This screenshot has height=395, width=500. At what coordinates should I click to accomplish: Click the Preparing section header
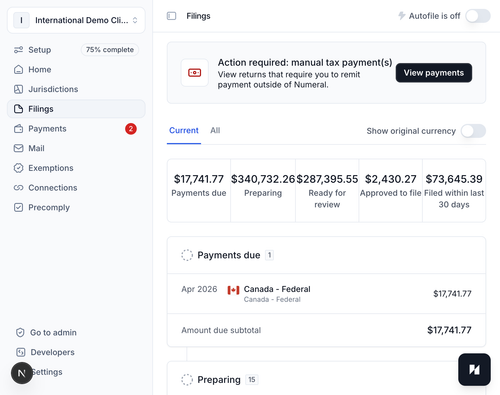click(326, 379)
